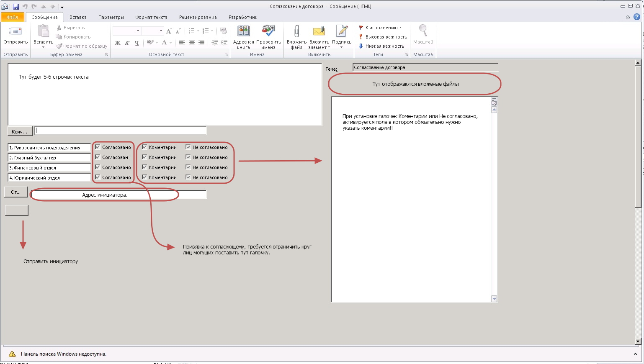The width and height of the screenshot is (644, 364).
Task: Open the Основной текст dialog launcher
Action: (227, 55)
